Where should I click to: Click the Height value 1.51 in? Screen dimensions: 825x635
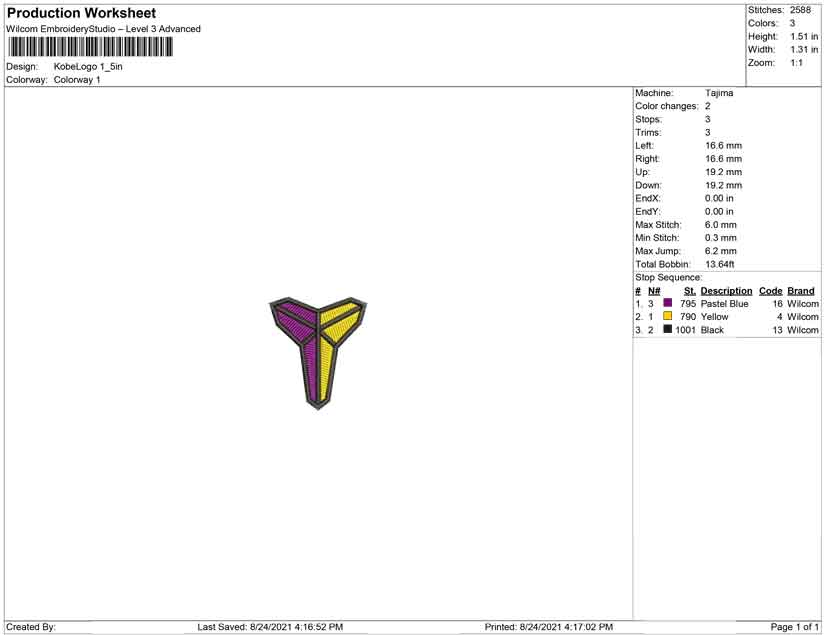[804, 36]
